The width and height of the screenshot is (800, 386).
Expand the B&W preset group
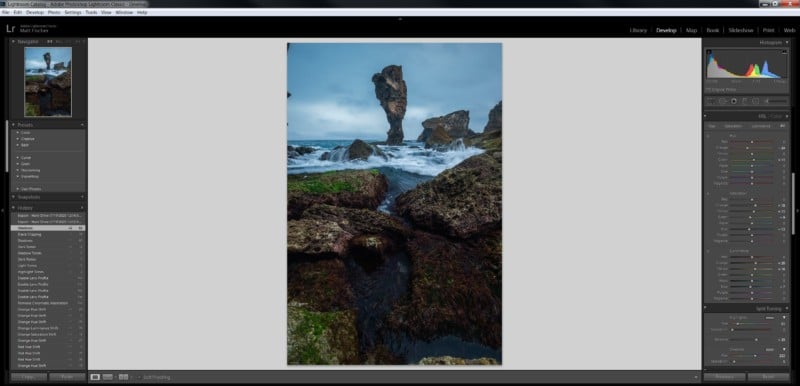pos(18,145)
